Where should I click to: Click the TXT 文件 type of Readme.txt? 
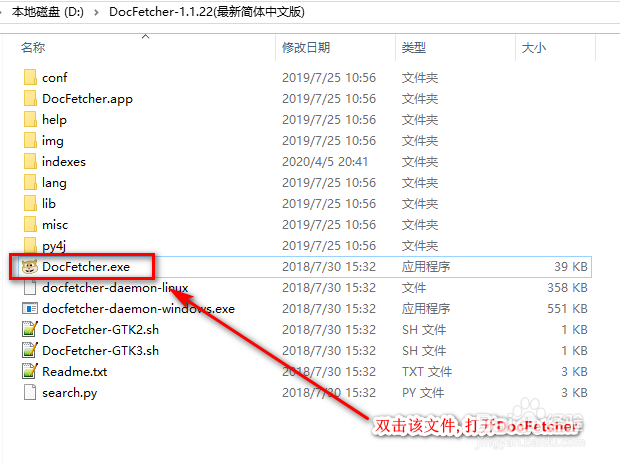(x=427, y=371)
